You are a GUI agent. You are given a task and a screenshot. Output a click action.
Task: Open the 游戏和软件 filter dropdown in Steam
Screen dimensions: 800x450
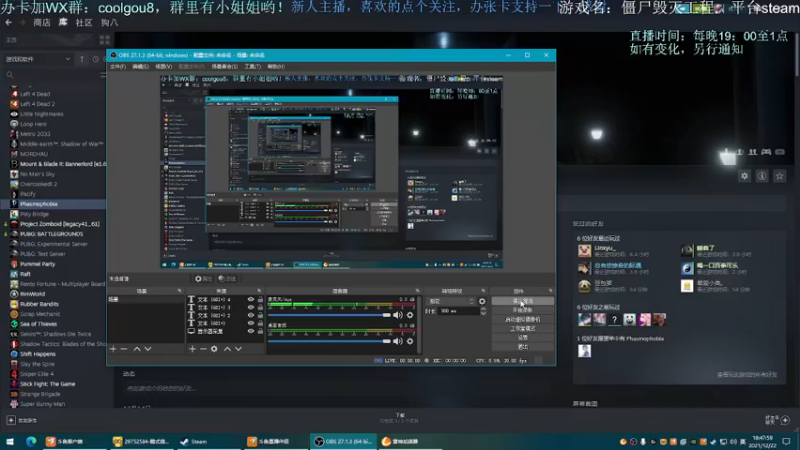[38, 59]
